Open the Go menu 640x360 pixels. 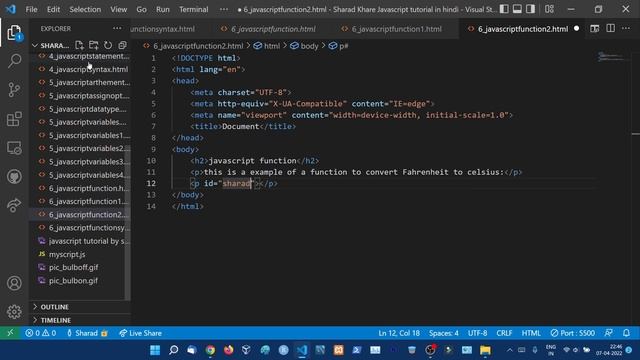click(141, 9)
